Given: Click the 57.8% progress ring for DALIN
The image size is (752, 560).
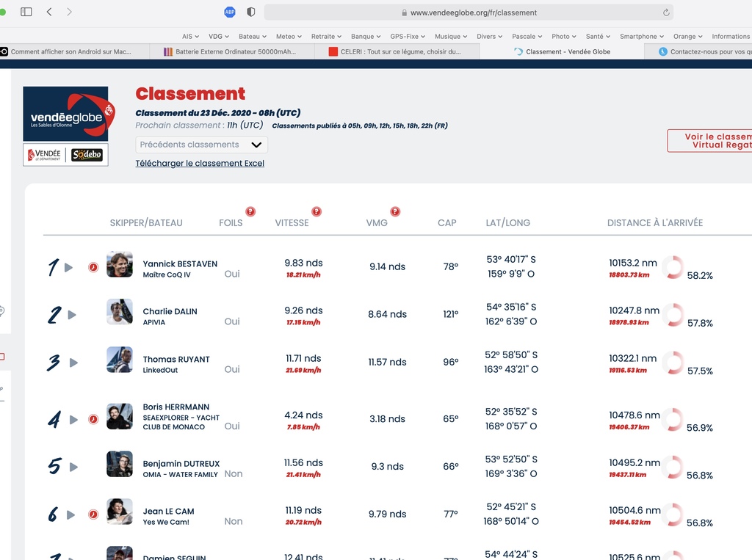Looking at the screenshot, I should (x=673, y=315).
